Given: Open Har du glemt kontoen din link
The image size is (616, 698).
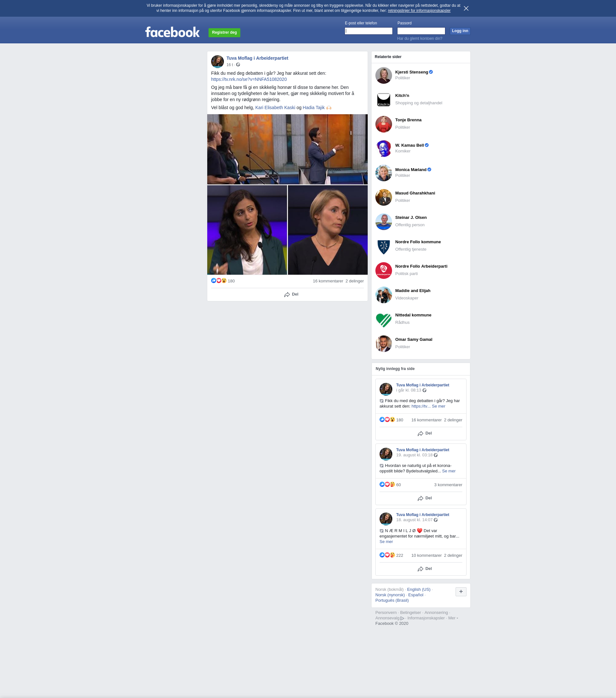Looking at the screenshot, I should (420, 39).
